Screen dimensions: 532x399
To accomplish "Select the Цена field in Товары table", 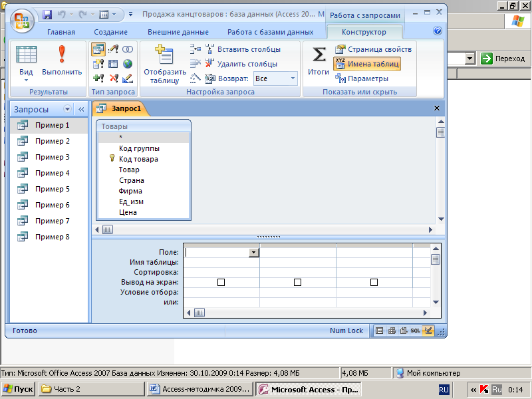I will tap(128, 212).
